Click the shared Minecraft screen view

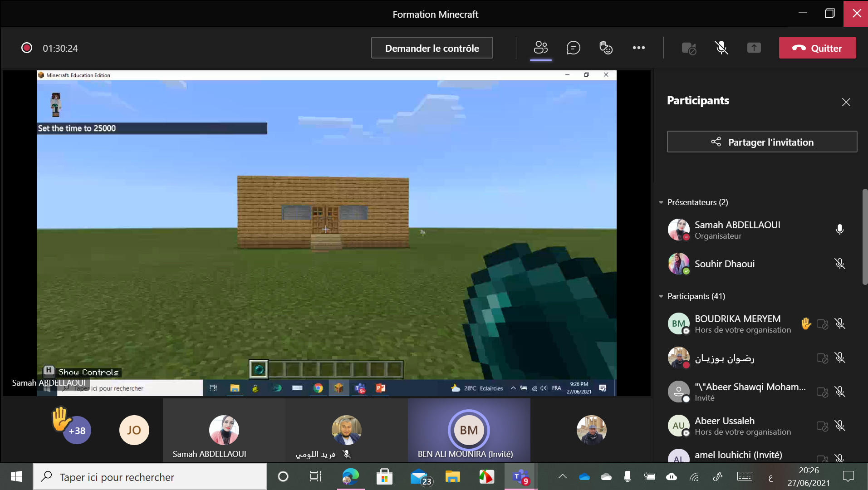(x=326, y=233)
